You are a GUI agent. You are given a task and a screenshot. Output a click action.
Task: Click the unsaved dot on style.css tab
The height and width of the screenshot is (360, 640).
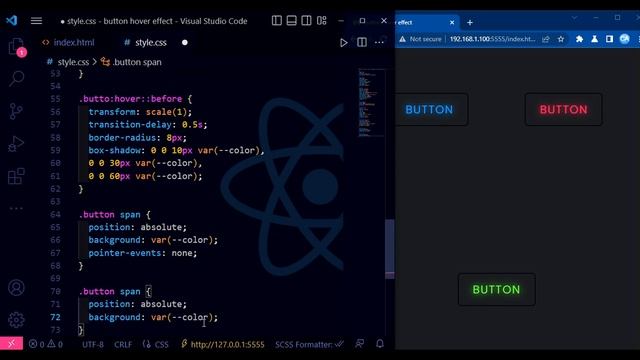point(184,42)
